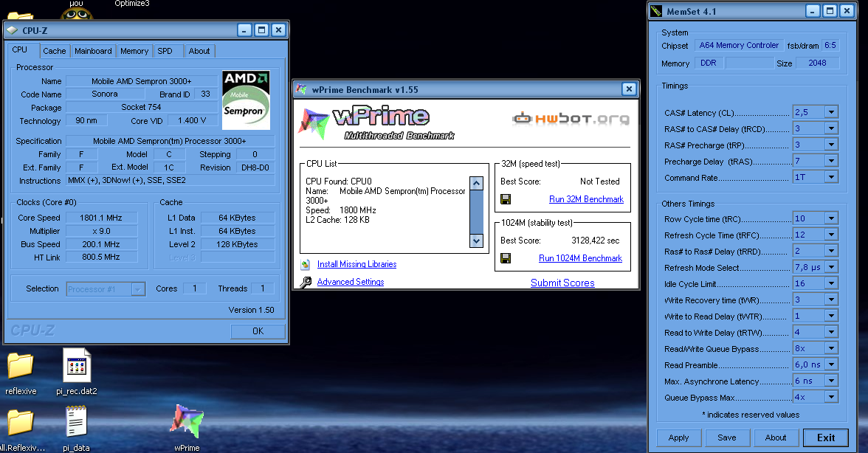Screen dimensions: 868x453
Task: Open the Memory tab in CPU-Z
Action: point(134,51)
